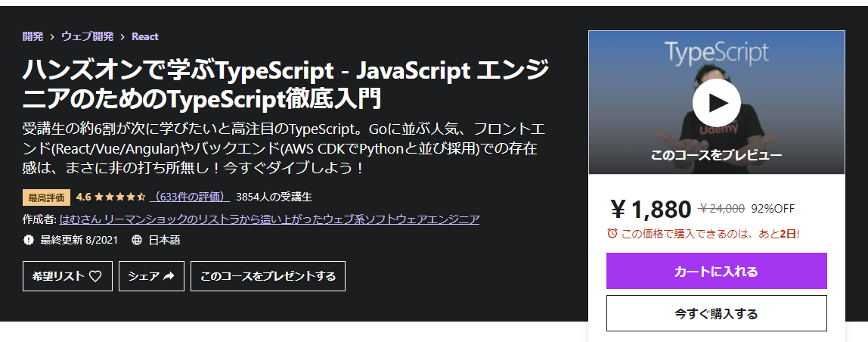Click the alarm clock icon near price deadline
The height and width of the screenshot is (342, 868).
coord(612,233)
